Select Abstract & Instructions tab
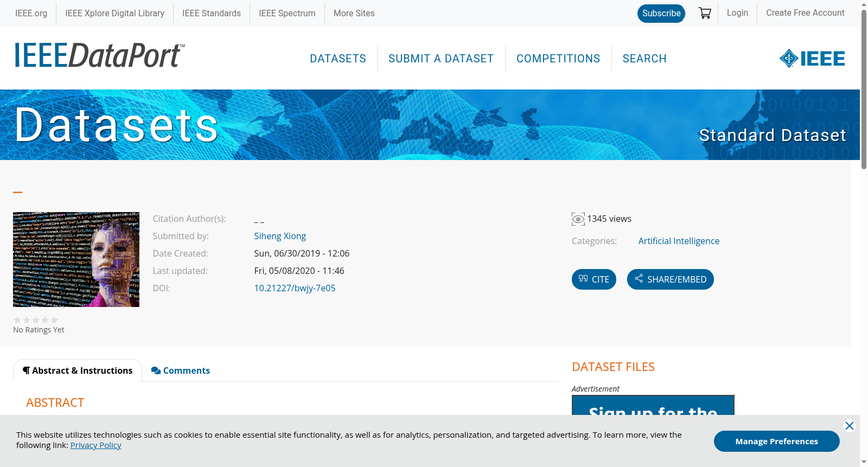The image size is (868, 467). tap(78, 370)
